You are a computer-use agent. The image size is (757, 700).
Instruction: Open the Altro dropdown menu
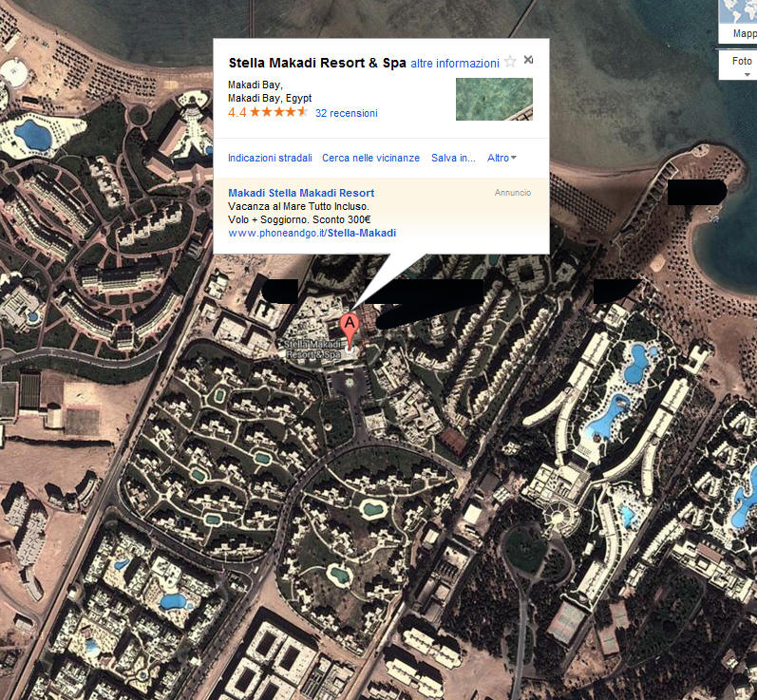502,158
